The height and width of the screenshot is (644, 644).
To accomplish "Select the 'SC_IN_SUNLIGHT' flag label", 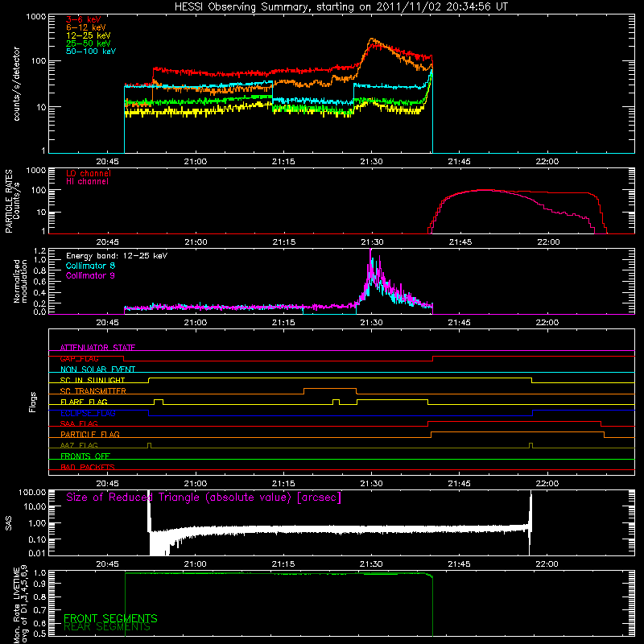I will click(x=93, y=380).
